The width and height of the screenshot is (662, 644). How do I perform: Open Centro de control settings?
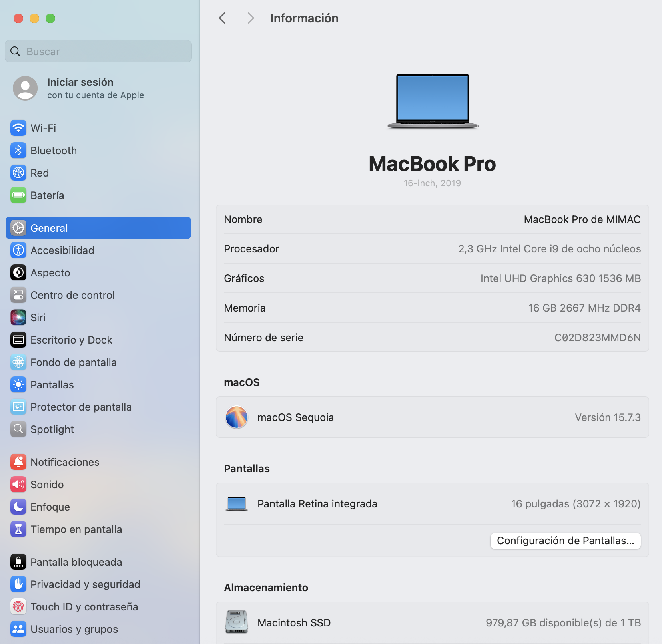pyautogui.click(x=72, y=295)
